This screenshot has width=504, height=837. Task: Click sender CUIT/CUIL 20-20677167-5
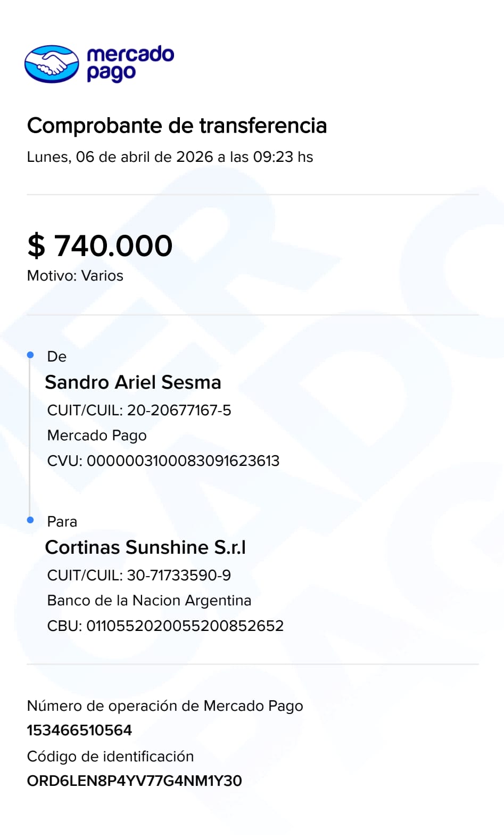coord(139,411)
